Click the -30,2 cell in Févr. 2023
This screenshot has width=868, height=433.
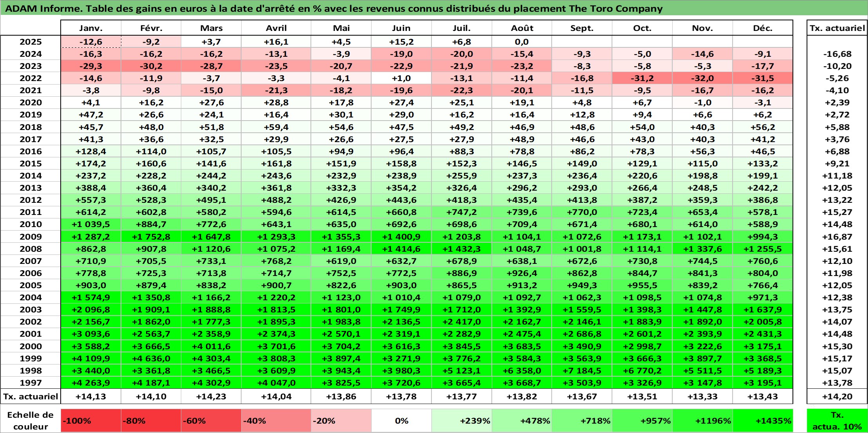[151, 66]
